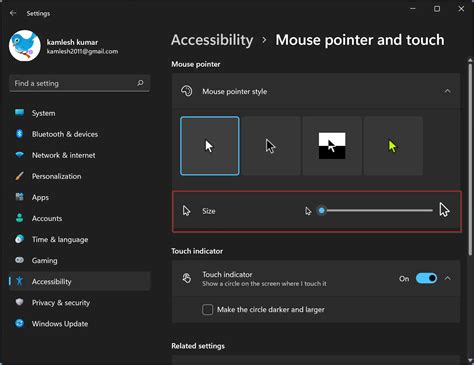Click the search magnifier icon
The image size is (474, 365).
(x=140, y=83)
